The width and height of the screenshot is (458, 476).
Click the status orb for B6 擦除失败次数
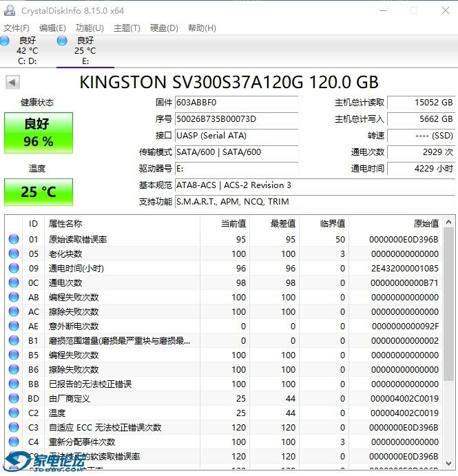click(x=14, y=369)
